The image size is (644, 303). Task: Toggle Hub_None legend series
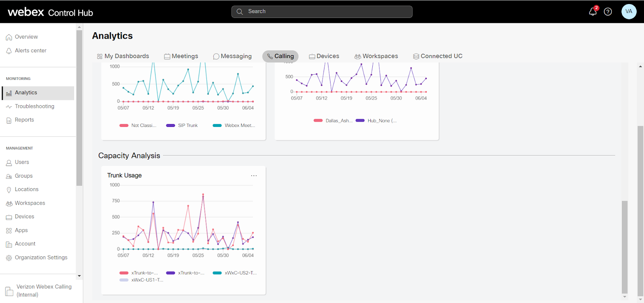[376, 120]
